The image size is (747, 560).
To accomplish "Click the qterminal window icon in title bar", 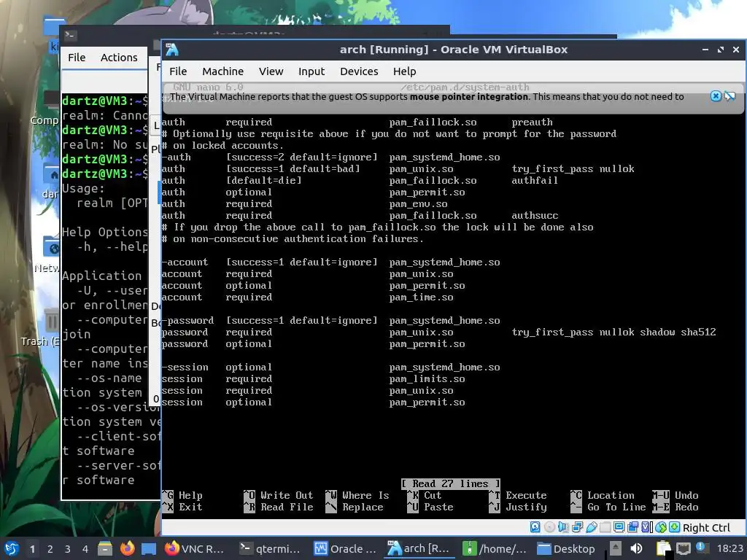I will click(70, 35).
